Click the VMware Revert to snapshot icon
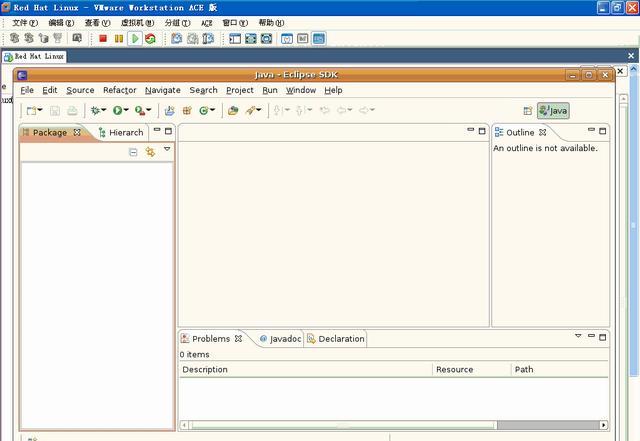The width and height of the screenshot is (640, 441). pyautogui.click(x=193, y=39)
